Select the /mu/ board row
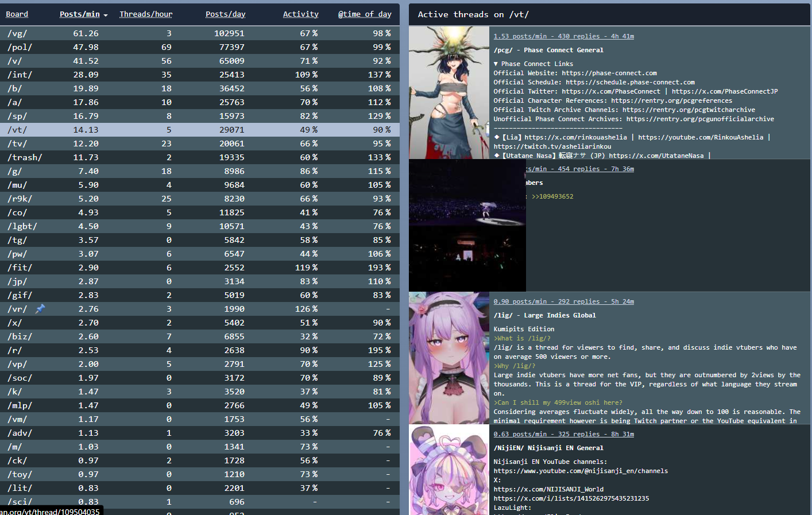The width and height of the screenshot is (812, 515). coord(200,185)
